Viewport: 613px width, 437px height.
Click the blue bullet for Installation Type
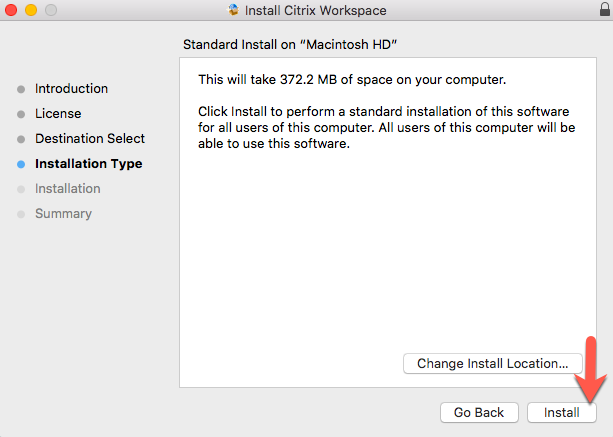click(21, 164)
